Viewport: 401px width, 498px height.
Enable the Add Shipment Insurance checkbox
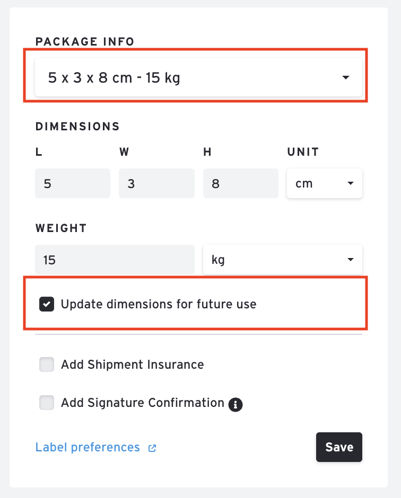point(47,364)
